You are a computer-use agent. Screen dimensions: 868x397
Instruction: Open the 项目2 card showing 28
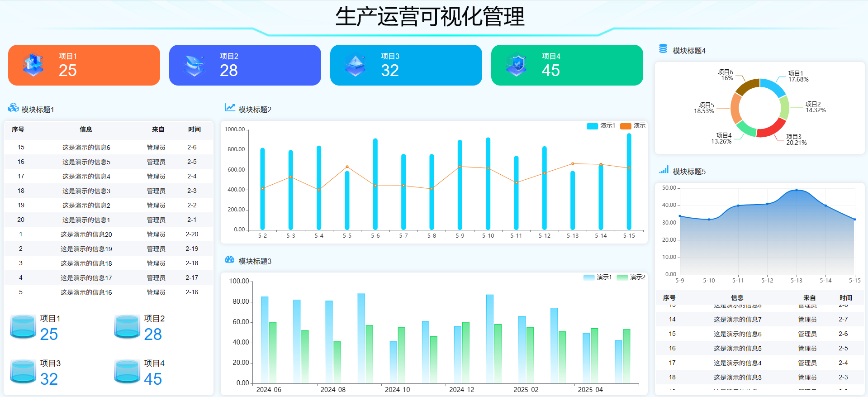click(x=245, y=65)
